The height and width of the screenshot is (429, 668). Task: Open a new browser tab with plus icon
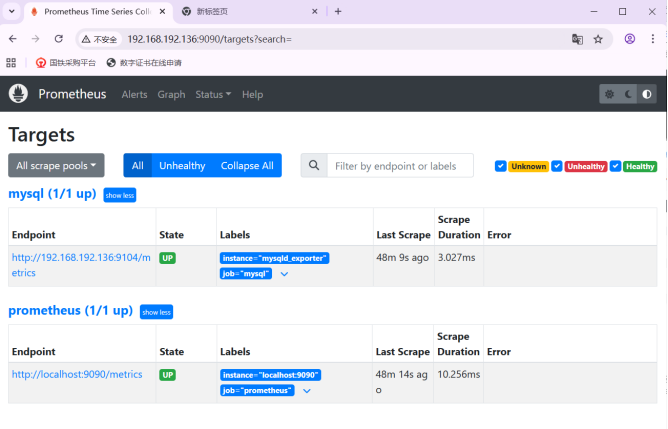pos(338,12)
